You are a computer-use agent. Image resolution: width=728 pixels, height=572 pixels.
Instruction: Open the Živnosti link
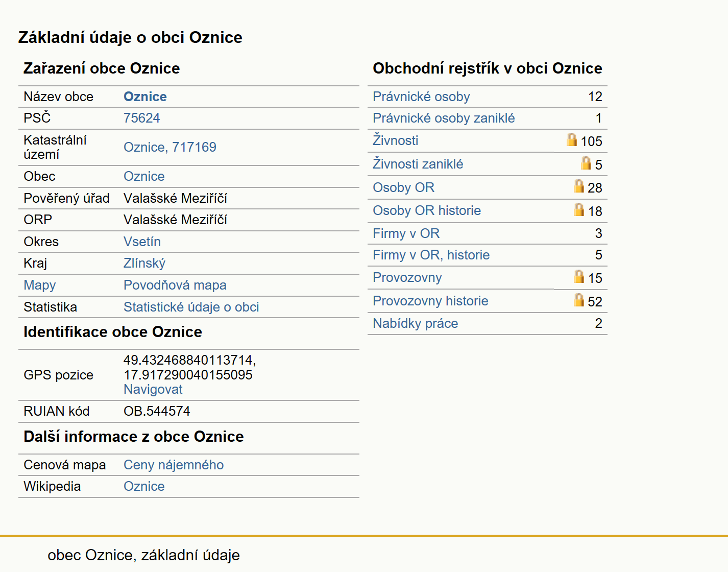pos(395,140)
